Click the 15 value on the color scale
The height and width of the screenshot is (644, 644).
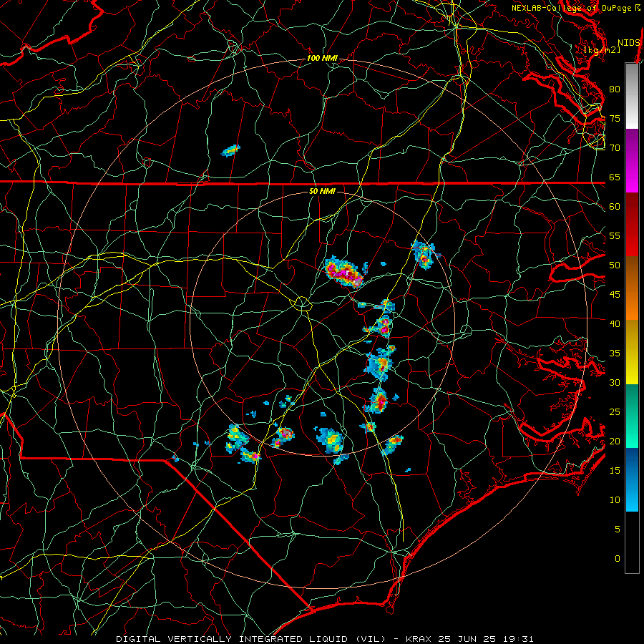tap(615, 470)
